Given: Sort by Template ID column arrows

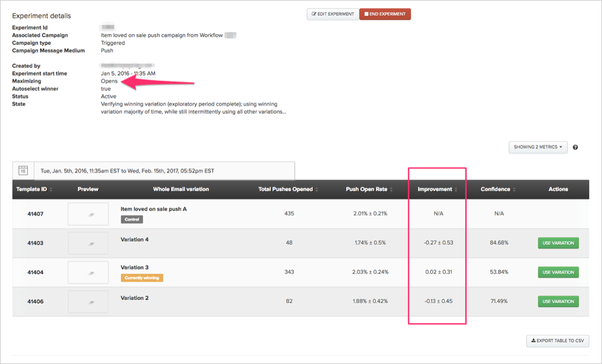Looking at the screenshot, I should tap(51, 189).
